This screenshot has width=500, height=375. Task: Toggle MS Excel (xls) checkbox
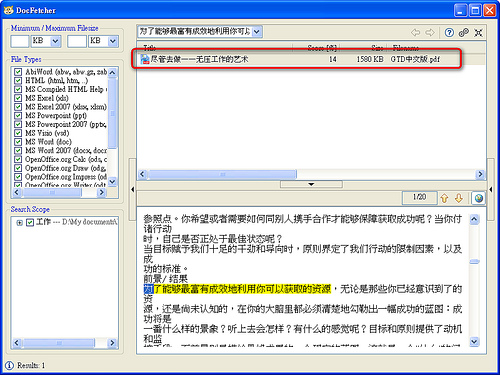point(18,98)
